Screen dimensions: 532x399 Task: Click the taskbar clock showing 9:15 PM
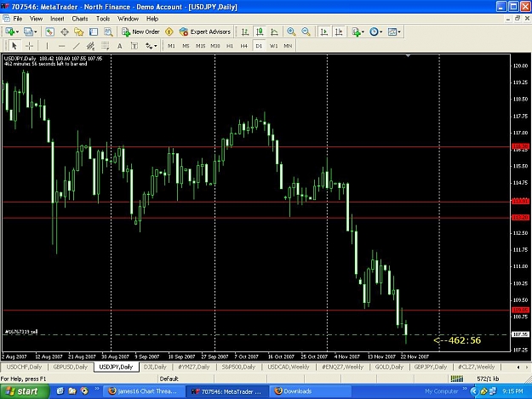(512, 391)
